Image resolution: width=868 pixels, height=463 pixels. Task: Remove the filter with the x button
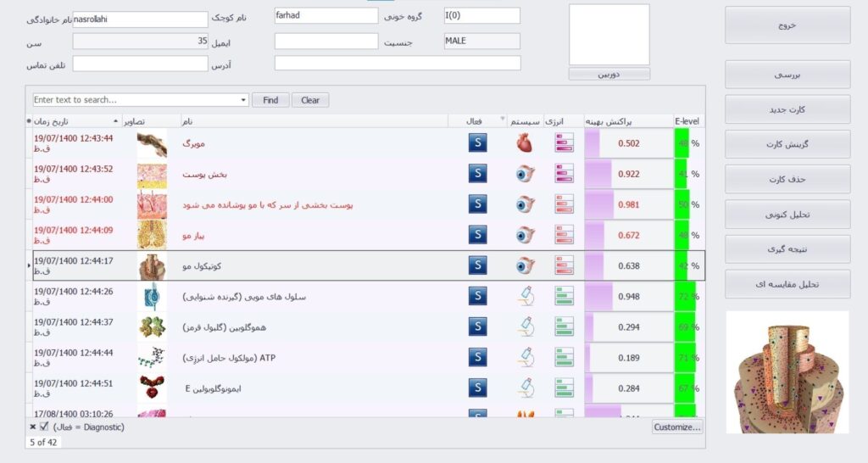(x=33, y=427)
